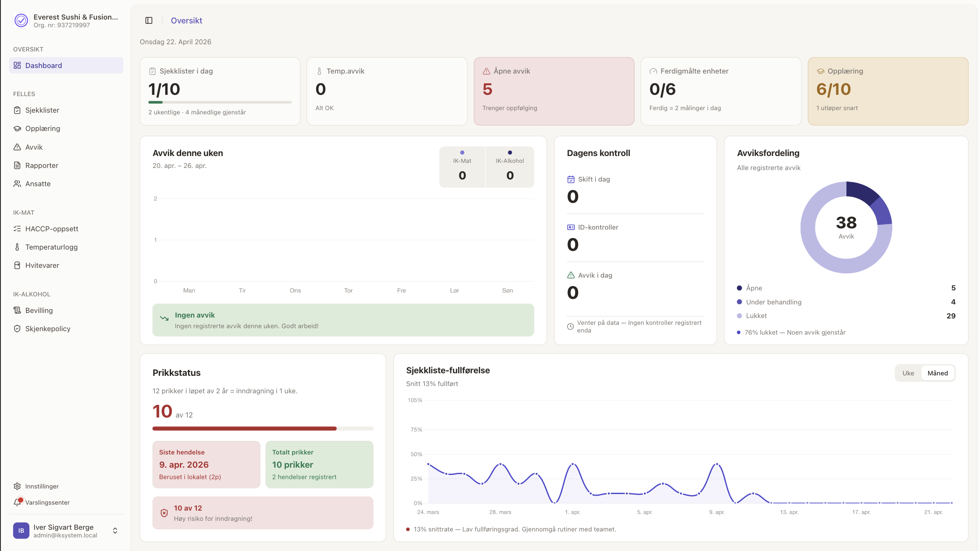Open the notification bell in Varslingssenter

pyautogui.click(x=17, y=502)
